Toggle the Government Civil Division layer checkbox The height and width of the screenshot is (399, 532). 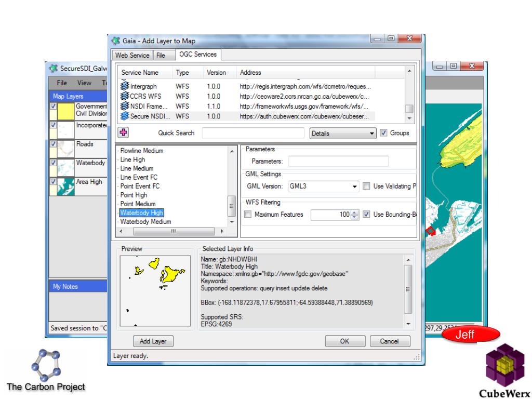tap(54, 106)
